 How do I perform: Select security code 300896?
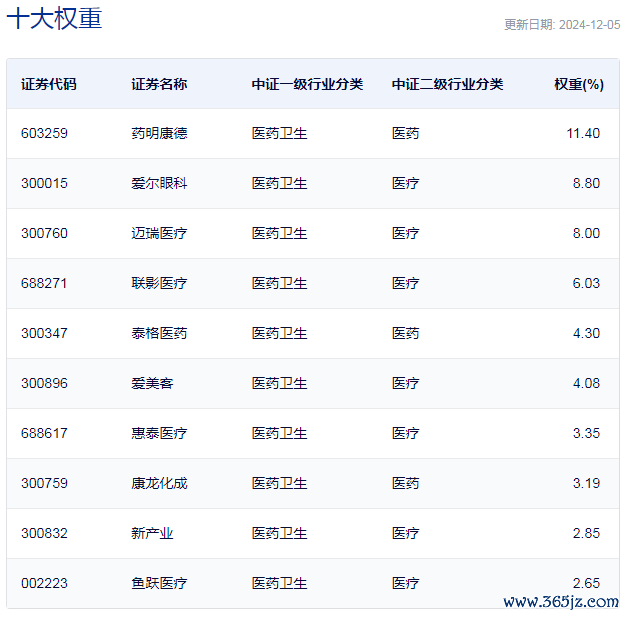point(44,383)
